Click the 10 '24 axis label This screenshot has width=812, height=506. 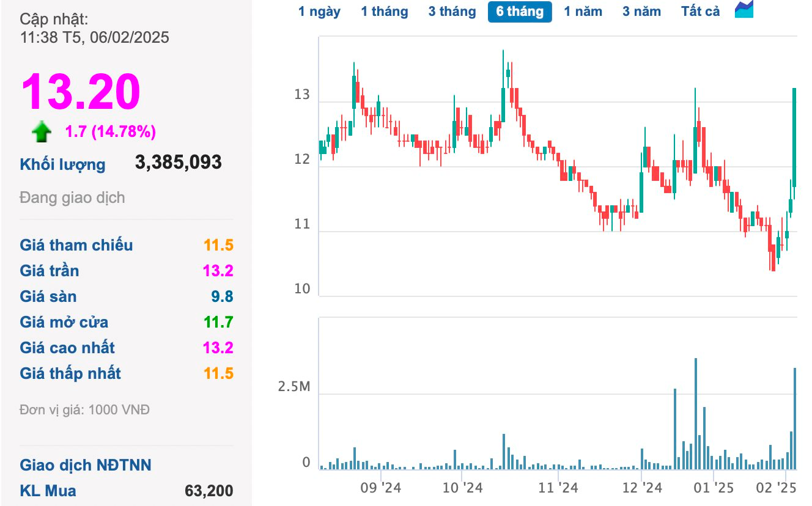click(x=462, y=488)
